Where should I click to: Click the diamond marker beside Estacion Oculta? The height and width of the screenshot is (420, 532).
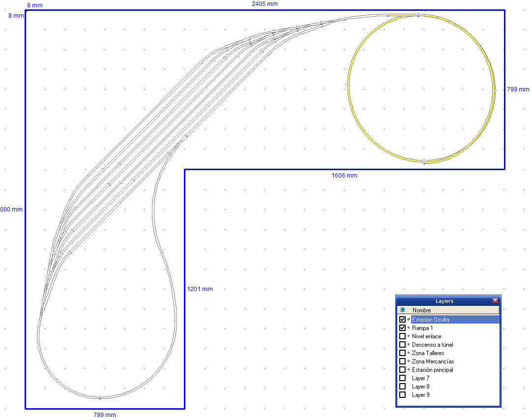tap(409, 319)
